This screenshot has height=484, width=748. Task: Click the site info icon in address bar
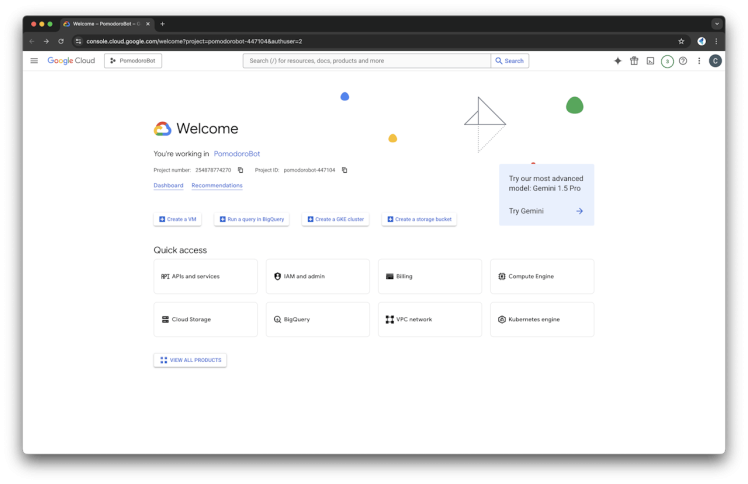click(79, 41)
